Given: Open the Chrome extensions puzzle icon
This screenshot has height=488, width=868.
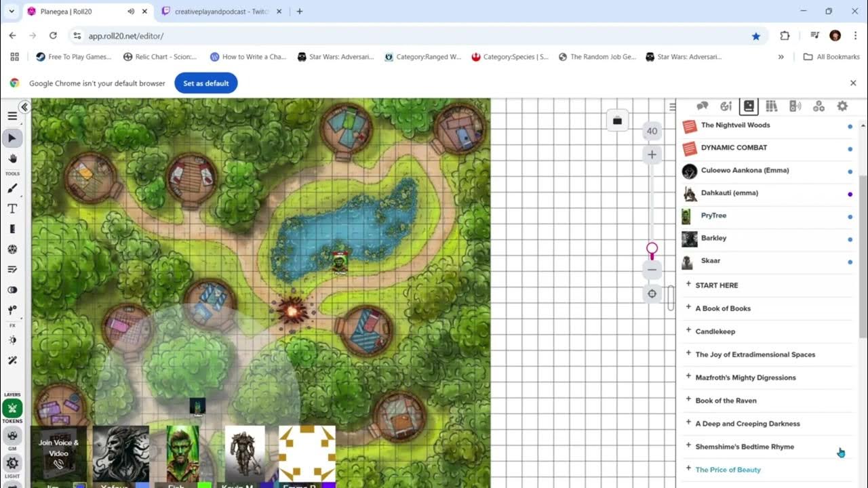Looking at the screenshot, I should pyautogui.click(x=785, y=36).
